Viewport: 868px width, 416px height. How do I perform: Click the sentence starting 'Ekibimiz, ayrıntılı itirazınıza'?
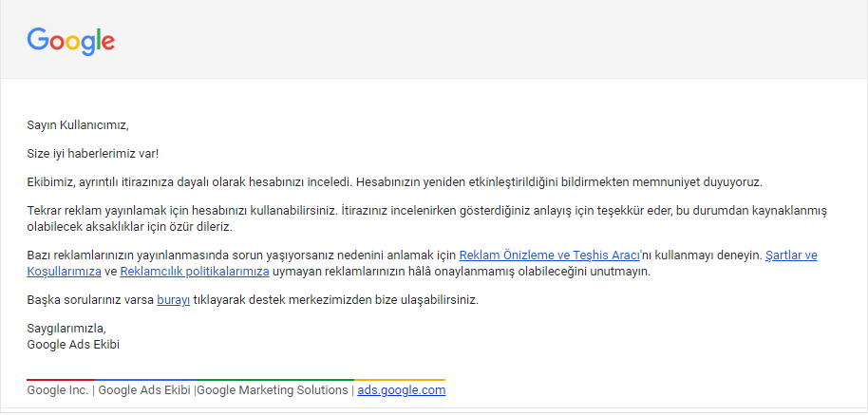394,181
